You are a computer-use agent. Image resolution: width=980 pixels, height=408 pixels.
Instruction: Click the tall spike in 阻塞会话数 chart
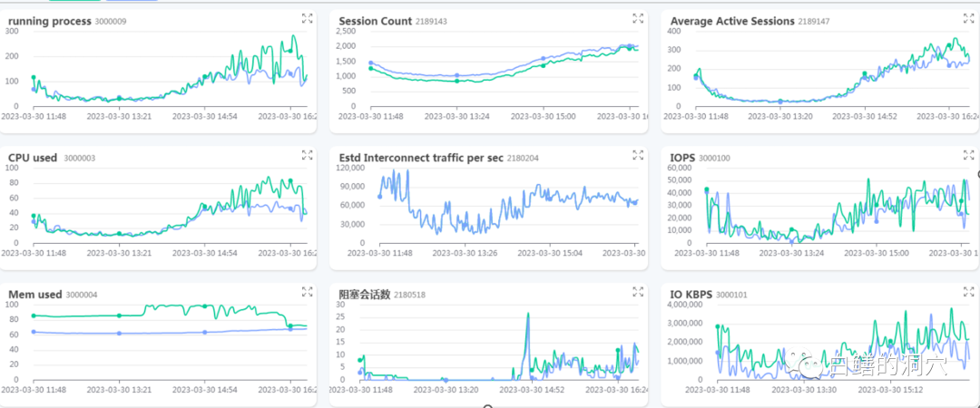point(527,317)
